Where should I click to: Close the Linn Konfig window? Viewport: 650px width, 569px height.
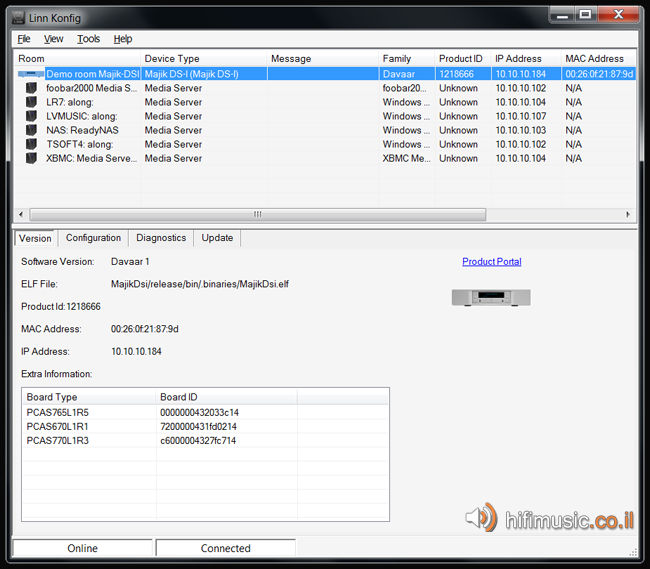coord(619,15)
